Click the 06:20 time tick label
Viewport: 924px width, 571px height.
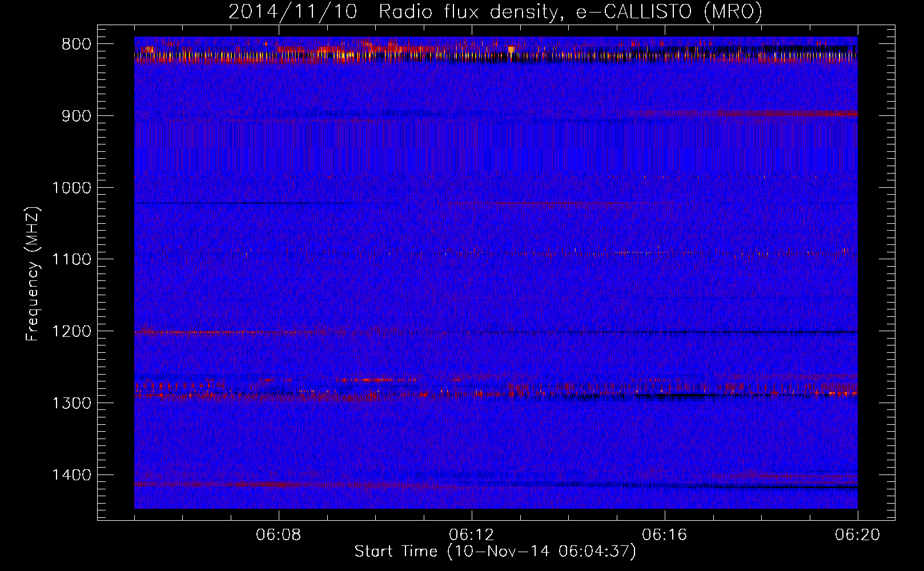click(858, 535)
